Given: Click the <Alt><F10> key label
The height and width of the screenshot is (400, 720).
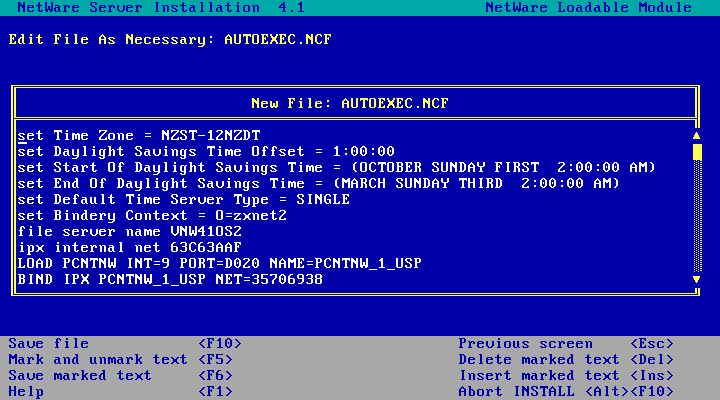Looking at the screenshot, I should tap(629, 391).
